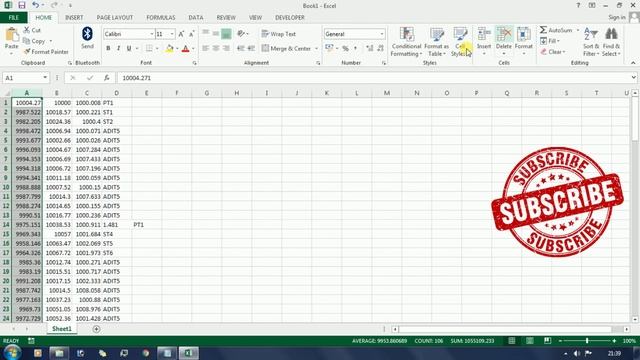Click the zoom in plus button
The height and width of the screenshot is (360, 640).
(x=614, y=341)
